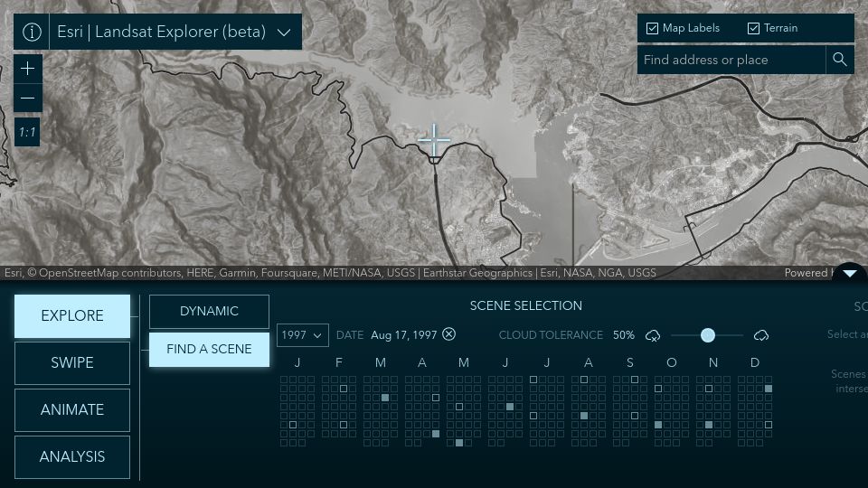Toggle the Terrain checkbox
The height and width of the screenshot is (488, 868).
tap(753, 28)
